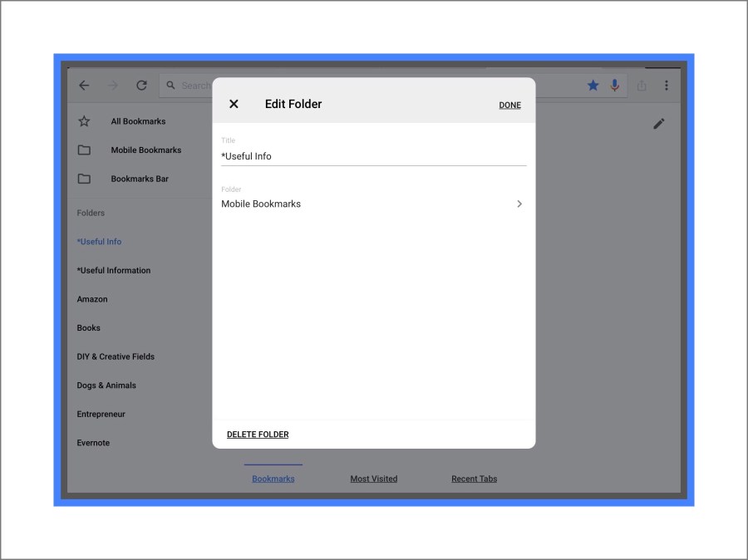Screen dimensions: 748x560
Task: Close the Edit Folder dialog with X
Action: click(x=234, y=104)
